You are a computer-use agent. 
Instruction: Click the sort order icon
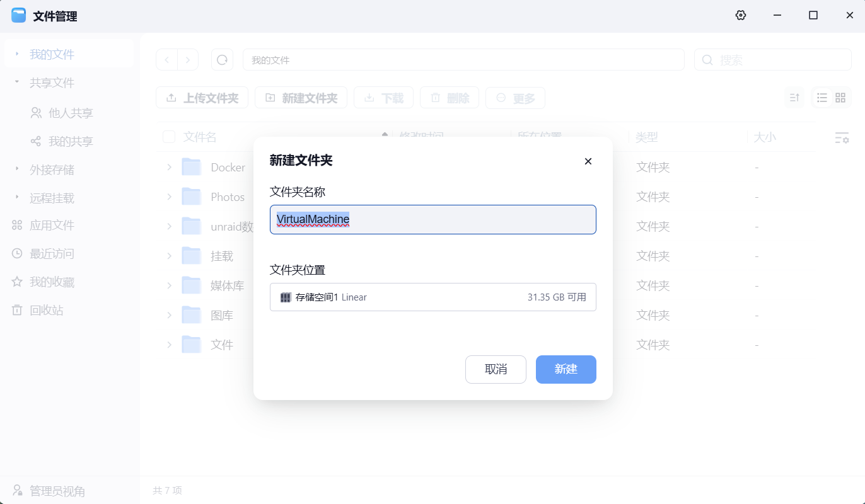(x=794, y=98)
